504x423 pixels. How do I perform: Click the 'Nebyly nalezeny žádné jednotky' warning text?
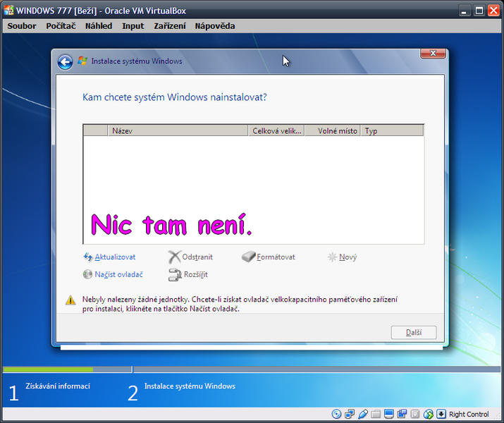[240, 304]
